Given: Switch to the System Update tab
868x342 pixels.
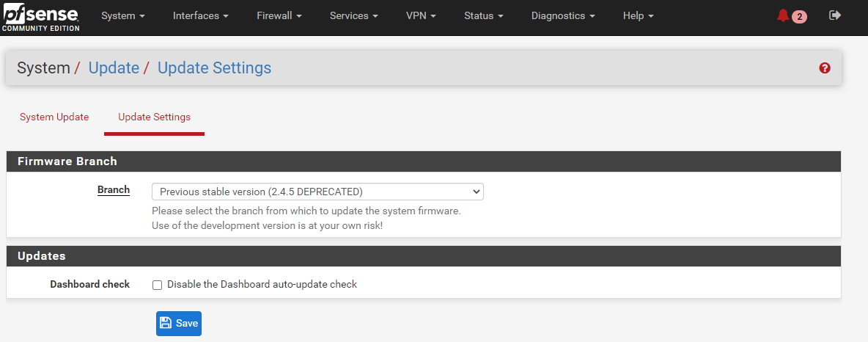Looking at the screenshot, I should click(x=54, y=117).
